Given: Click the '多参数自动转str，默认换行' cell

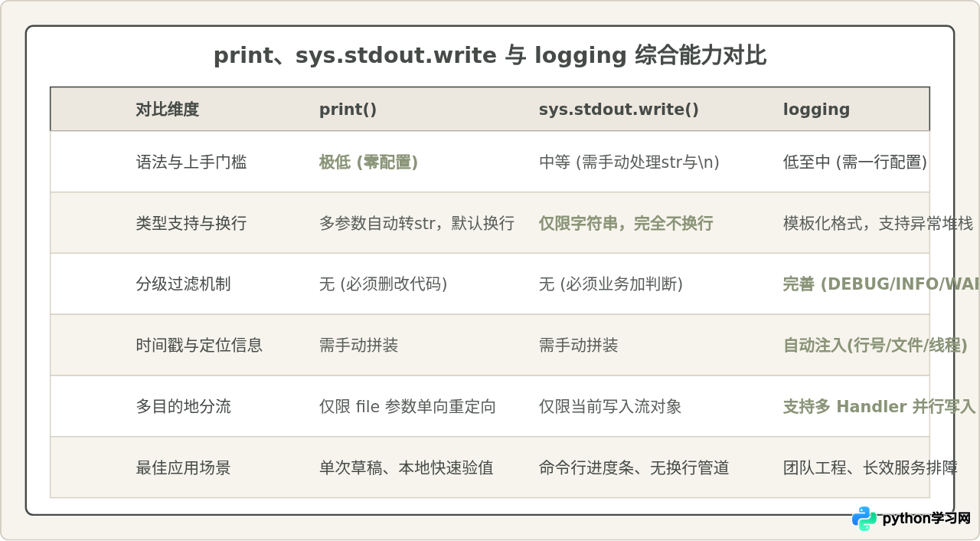Looking at the screenshot, I should click(416, 223).
